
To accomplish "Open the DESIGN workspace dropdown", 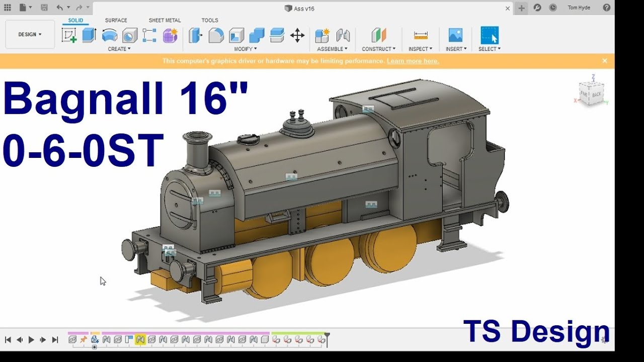I will pos(30,34).
